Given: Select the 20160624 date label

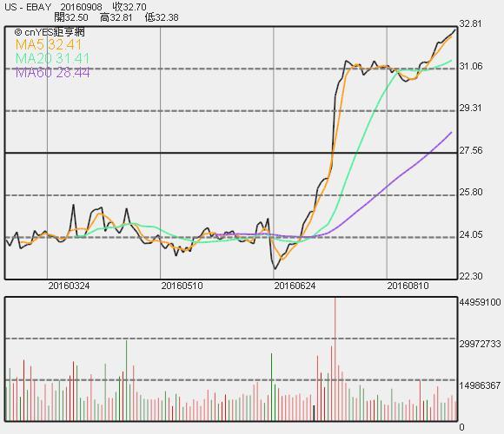Looking at the screenshot, I should 295,286.
